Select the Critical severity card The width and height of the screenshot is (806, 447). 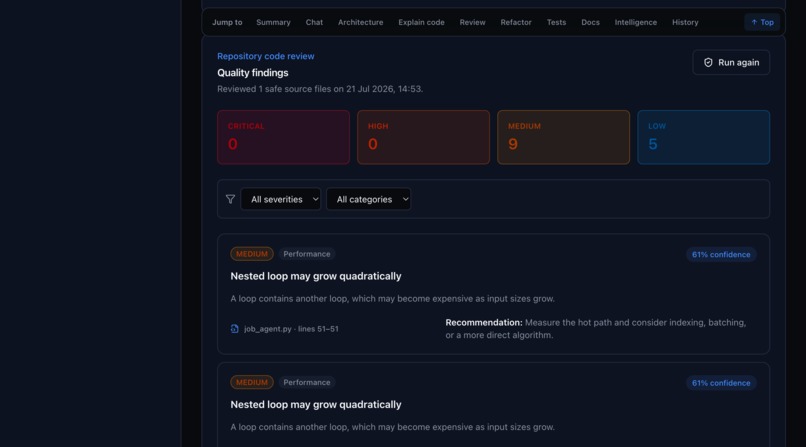click(x=283, y=137)
